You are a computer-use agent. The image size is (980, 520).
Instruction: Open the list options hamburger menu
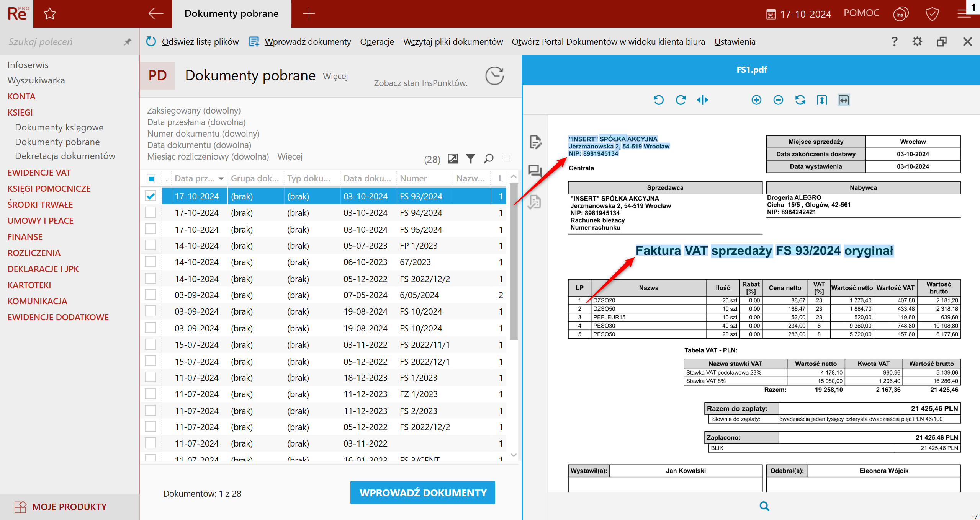506,158
